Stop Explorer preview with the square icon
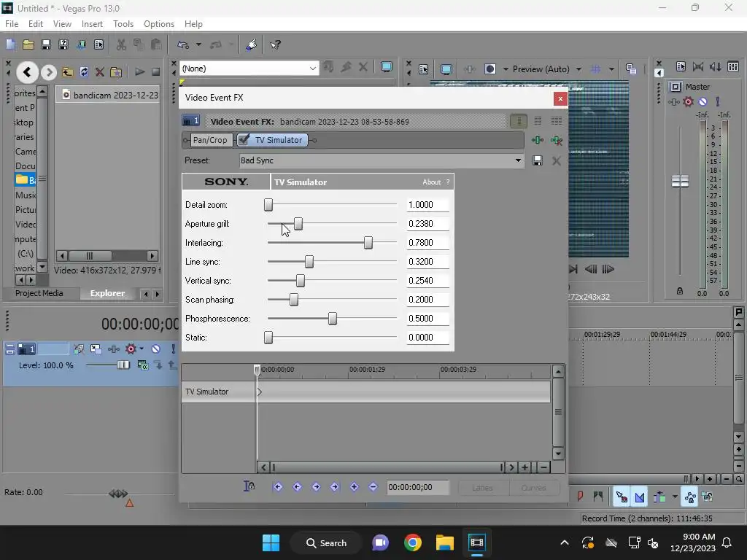 [x=156, y=72]
